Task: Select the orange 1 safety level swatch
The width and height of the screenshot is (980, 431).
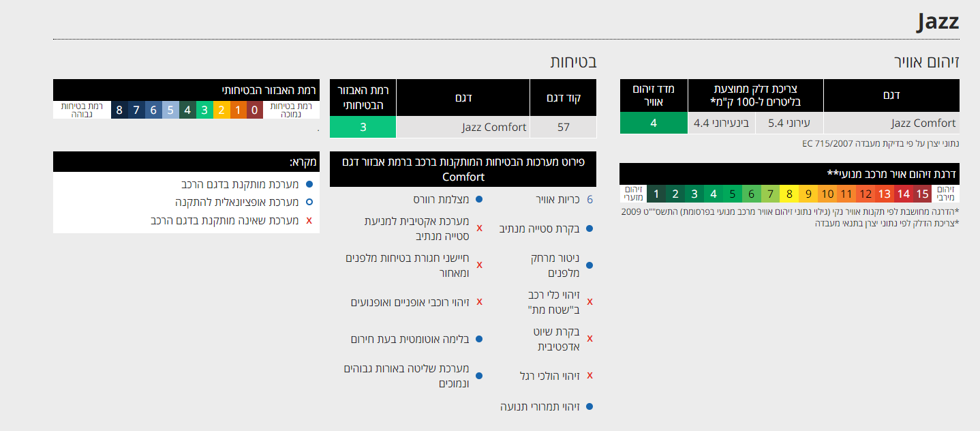Action: 237,110
